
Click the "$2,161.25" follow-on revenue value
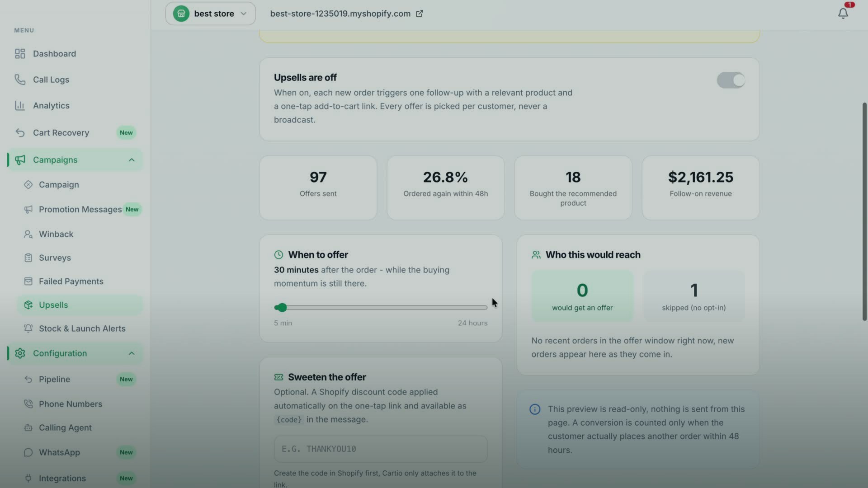pos(701,177)
